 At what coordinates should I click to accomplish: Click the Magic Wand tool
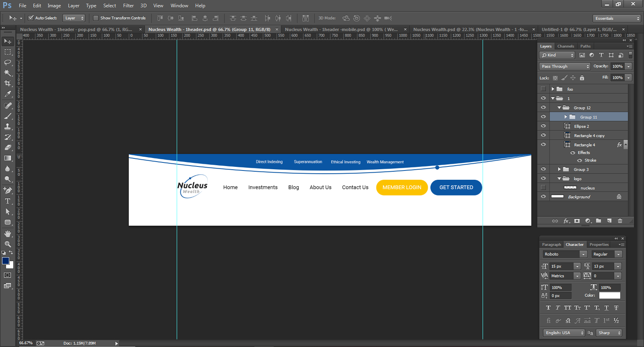click(x=8, y=73)
